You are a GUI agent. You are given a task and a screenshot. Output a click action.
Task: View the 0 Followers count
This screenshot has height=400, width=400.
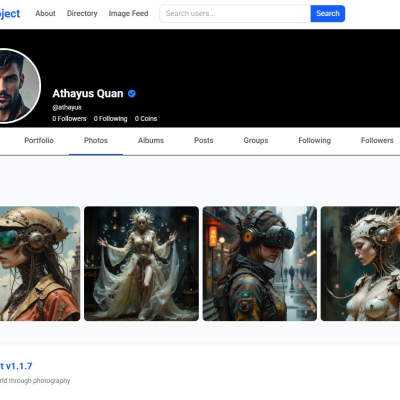[x=69, y=119]
